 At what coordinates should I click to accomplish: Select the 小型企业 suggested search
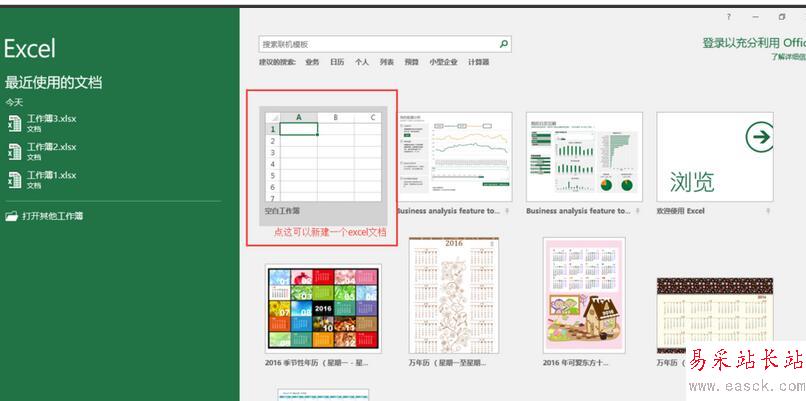[443, 62]
